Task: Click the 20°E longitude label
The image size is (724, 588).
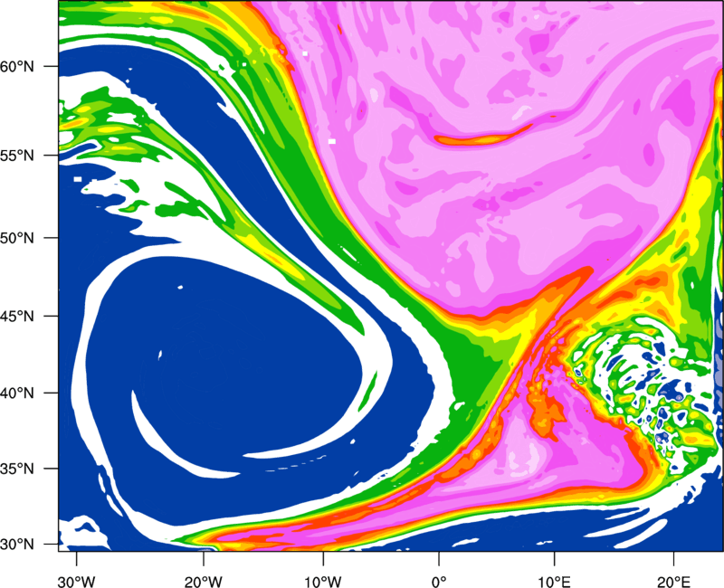Action: (x=673, y=582)
